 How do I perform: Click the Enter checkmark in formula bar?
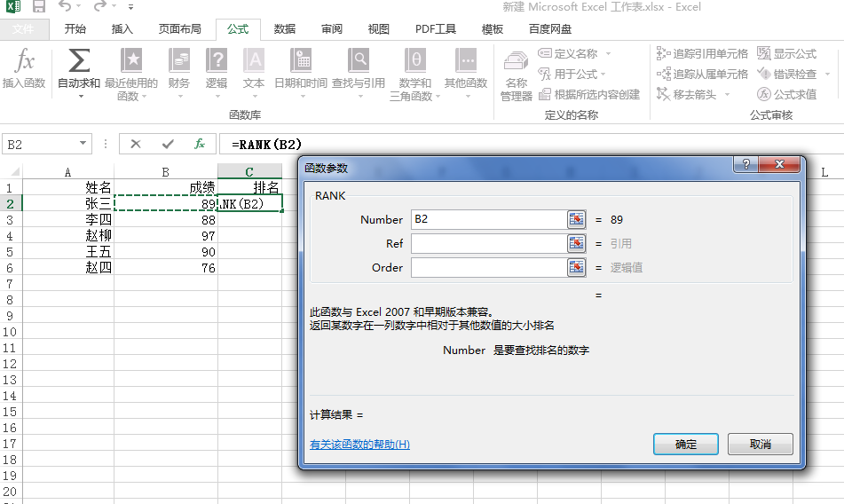[168, 144]
